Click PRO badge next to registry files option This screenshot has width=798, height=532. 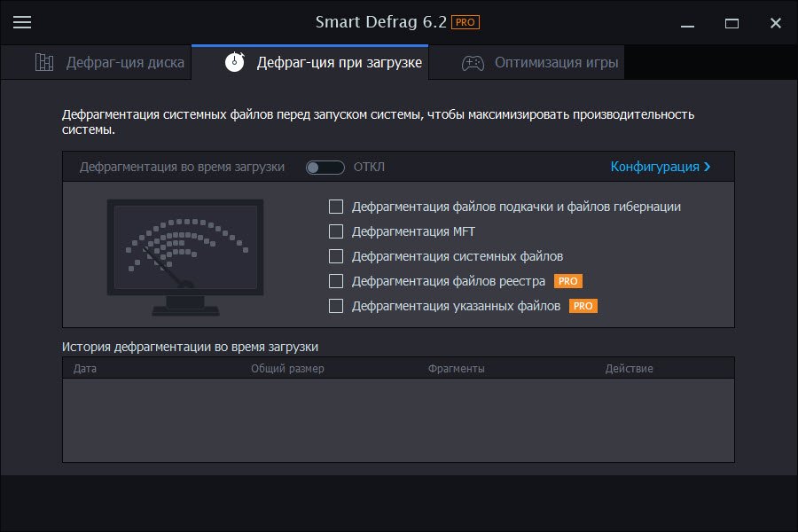coord(568,281)
